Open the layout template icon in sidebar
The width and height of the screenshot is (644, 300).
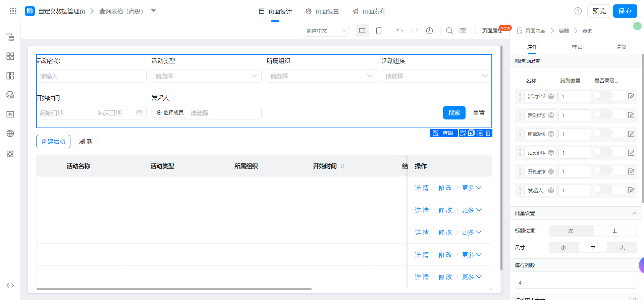click(x=10, y=76)
